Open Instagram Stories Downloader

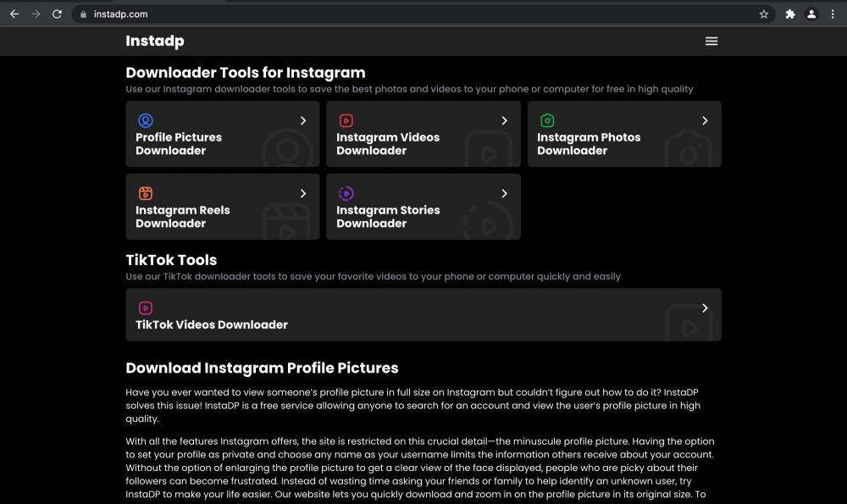423,207
